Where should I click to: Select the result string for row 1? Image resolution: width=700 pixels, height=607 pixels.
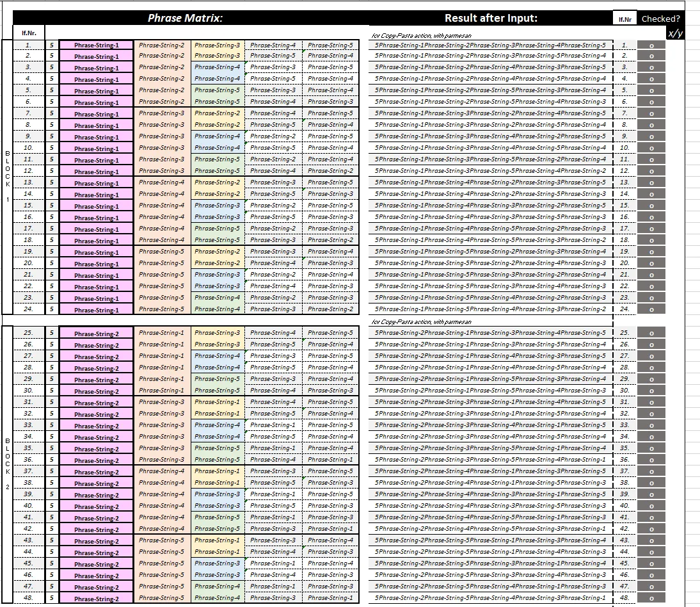coord(491,45)
